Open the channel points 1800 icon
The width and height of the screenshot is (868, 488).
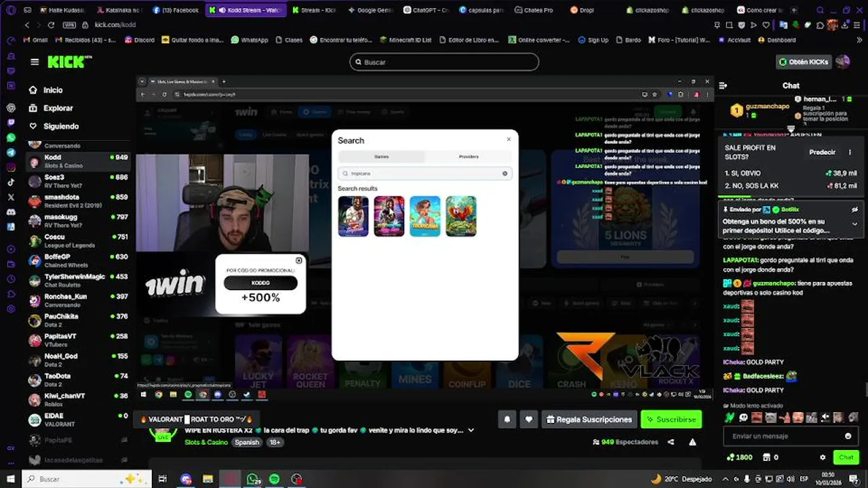(738, 457)
